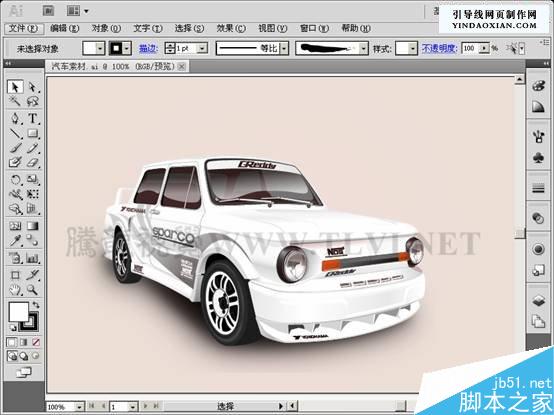The width and height of the screenshot is (554, 415).
Task: Open the Layers panel icon
Action: tap(538, 301)
